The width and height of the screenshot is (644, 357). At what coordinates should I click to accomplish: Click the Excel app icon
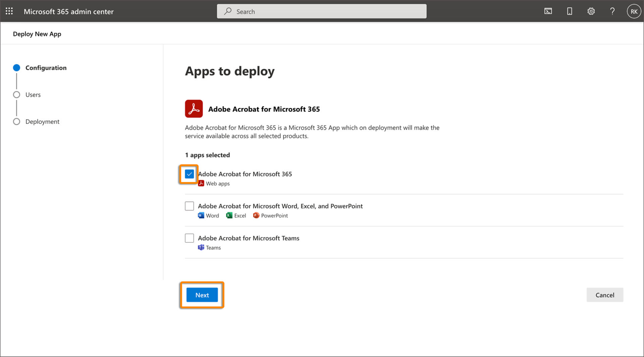[x=229, y=215]
